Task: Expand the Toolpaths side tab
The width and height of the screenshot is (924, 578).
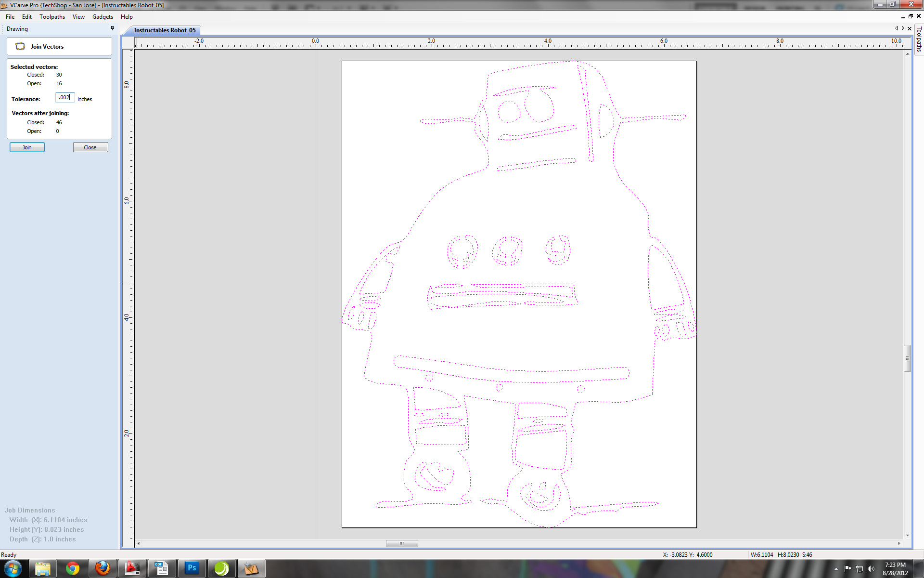Action: click(919, 39)
